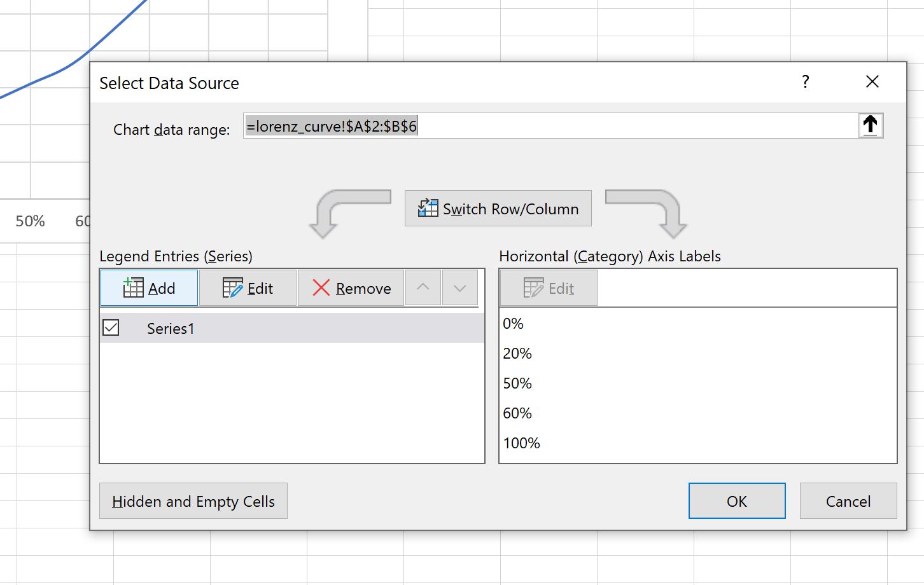Move series up with arrow
This screenshot has height=585, width=924.
click(x=423, y=288)
